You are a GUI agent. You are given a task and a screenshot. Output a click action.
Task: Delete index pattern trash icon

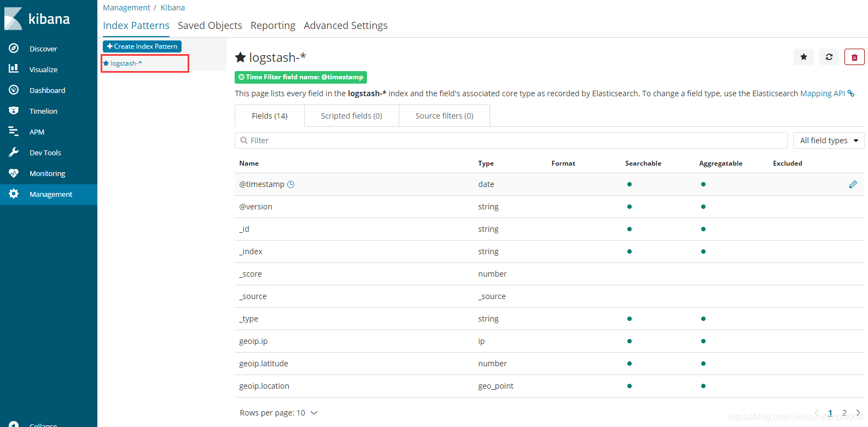[854, 57]
